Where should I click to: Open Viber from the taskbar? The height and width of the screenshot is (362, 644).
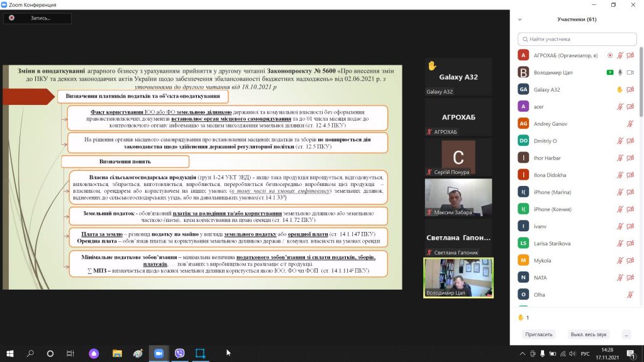(x=179, y=353)
